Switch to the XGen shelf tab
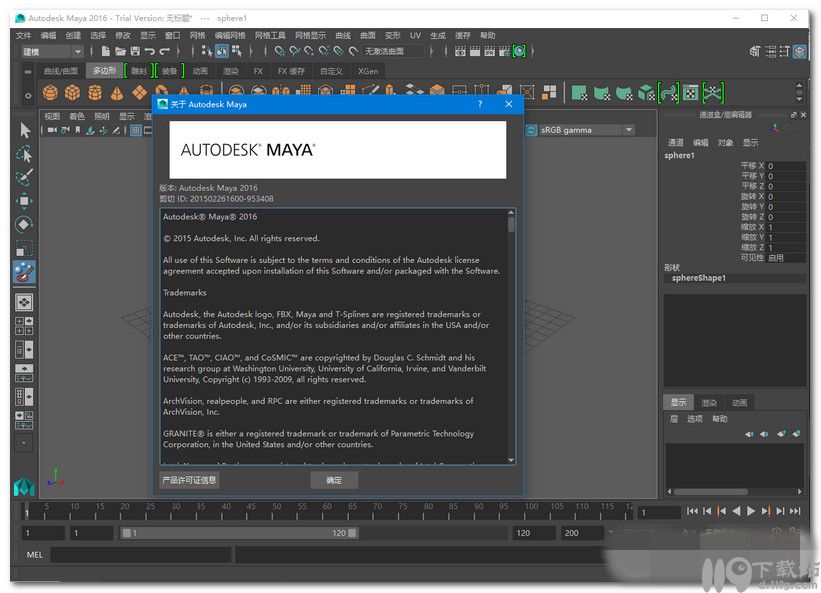Screen dimensions: 821x593 (x=368, y=71)
